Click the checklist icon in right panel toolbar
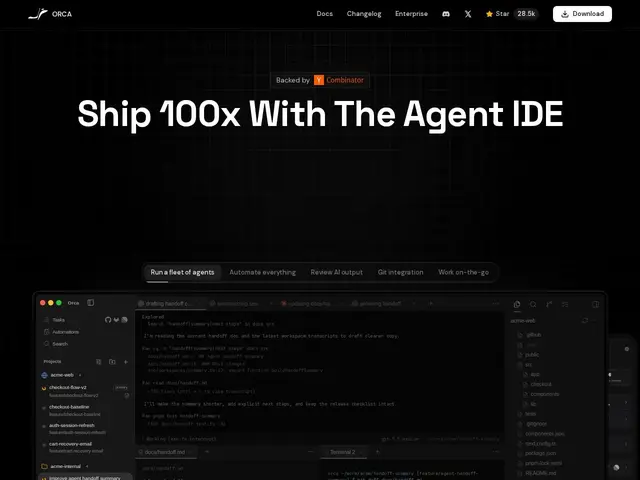Viewport: 640px width, 480px height. (x=565, y=304)
